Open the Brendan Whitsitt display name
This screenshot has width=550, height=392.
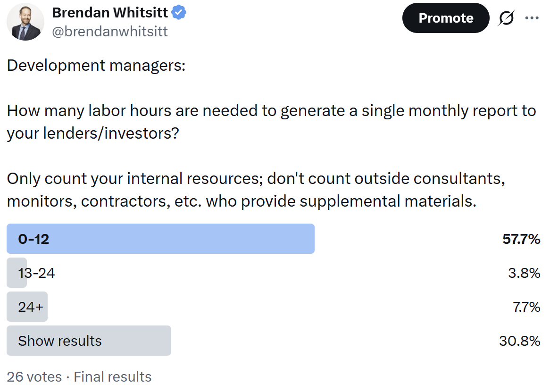click(110, 13)
